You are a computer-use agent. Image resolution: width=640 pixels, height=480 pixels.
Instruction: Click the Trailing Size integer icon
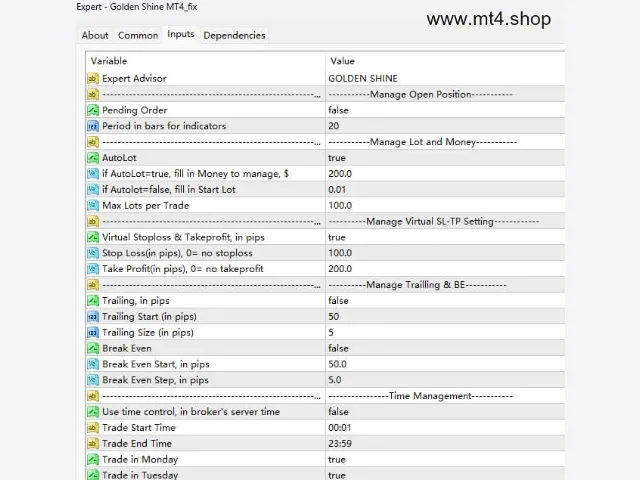pos(93,333)
